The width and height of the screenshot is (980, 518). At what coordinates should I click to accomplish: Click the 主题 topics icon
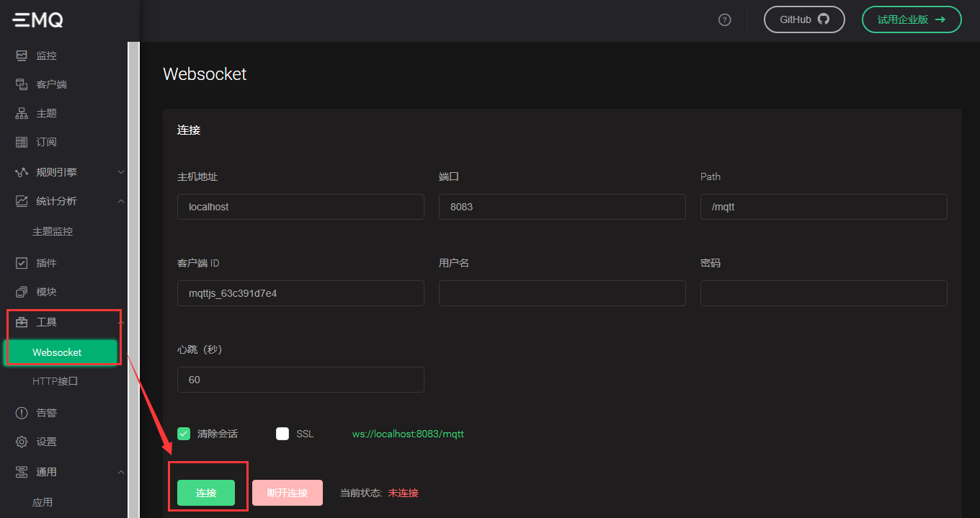click(x=22, y=112)
